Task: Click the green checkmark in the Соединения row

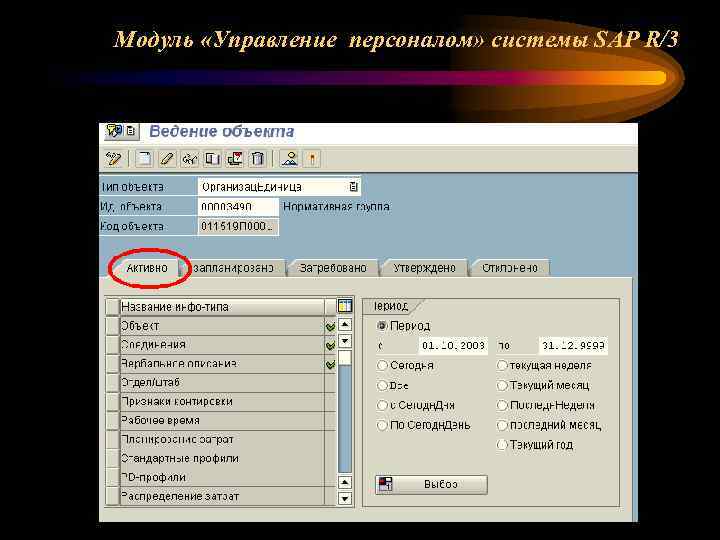Action: point(330,345)
